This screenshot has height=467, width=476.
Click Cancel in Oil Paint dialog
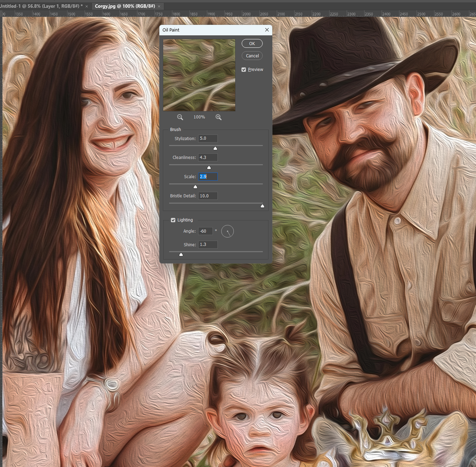[x=252, y=56]
